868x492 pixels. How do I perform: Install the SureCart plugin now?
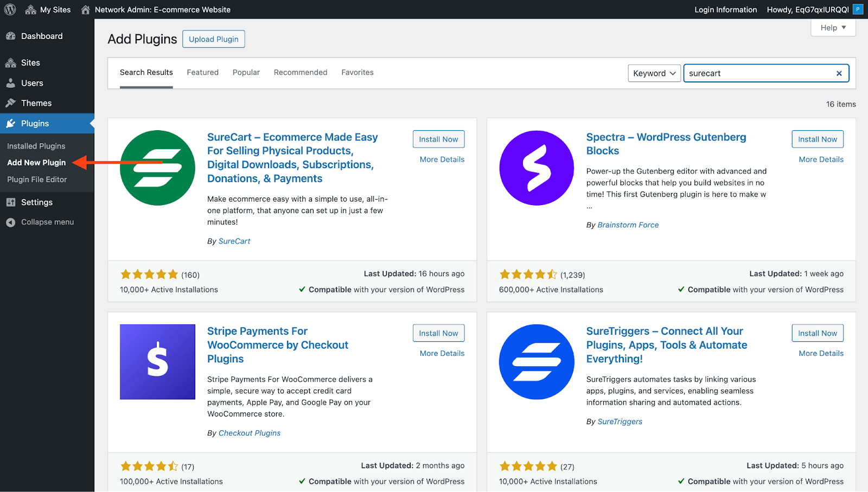pos(438,139)
